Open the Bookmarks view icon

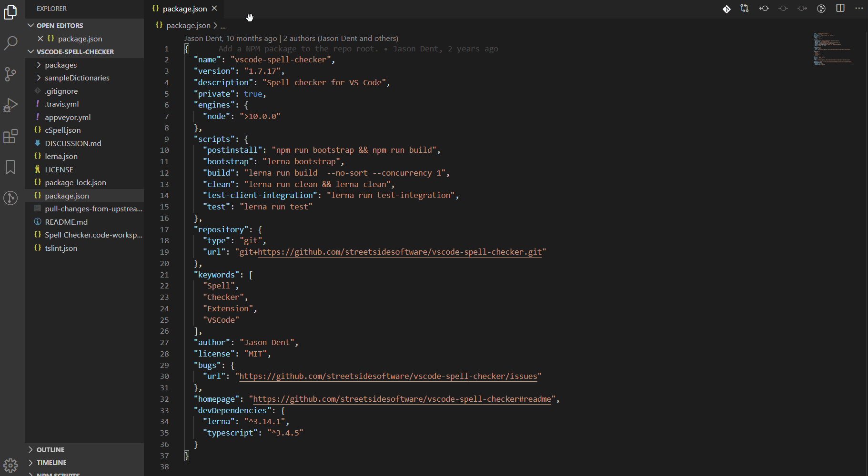point(10,167)
